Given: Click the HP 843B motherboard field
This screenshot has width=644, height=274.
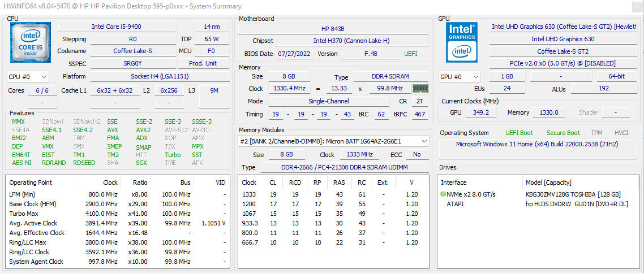Looking at the screenshot, I should tap(333, 29).
